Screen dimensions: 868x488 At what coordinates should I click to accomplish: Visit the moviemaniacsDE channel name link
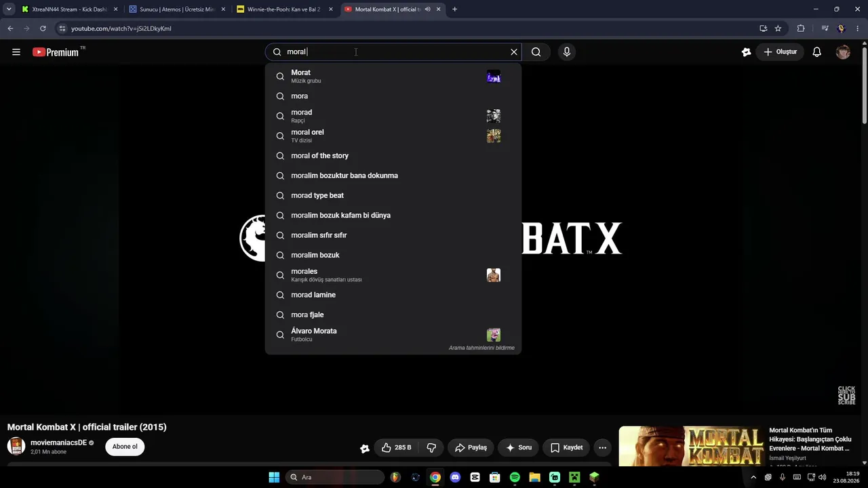pyautogui.click(x=58, y=443)
